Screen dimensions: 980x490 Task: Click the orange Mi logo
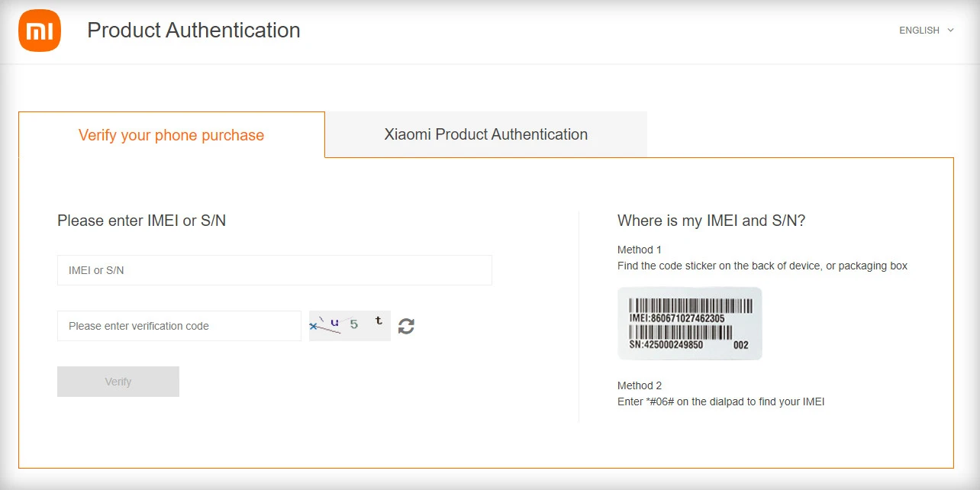pyautogui.click(x=40, y=31)
